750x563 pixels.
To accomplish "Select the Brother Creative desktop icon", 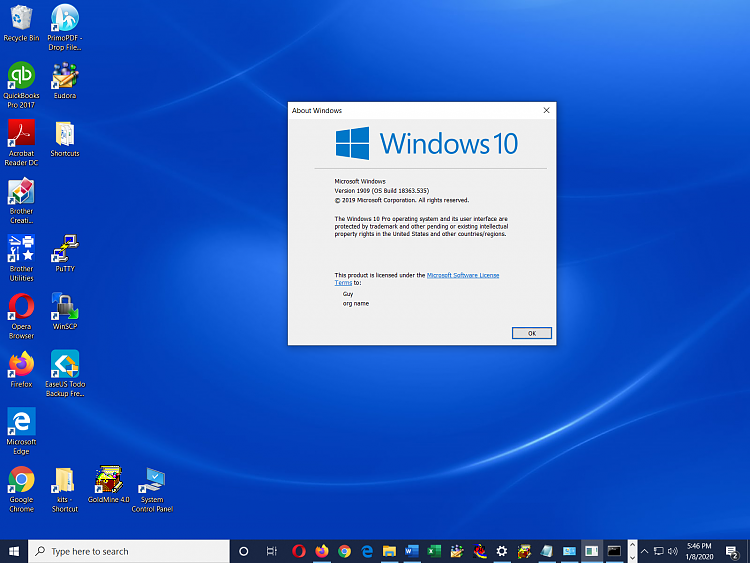I will click(21, 200).
